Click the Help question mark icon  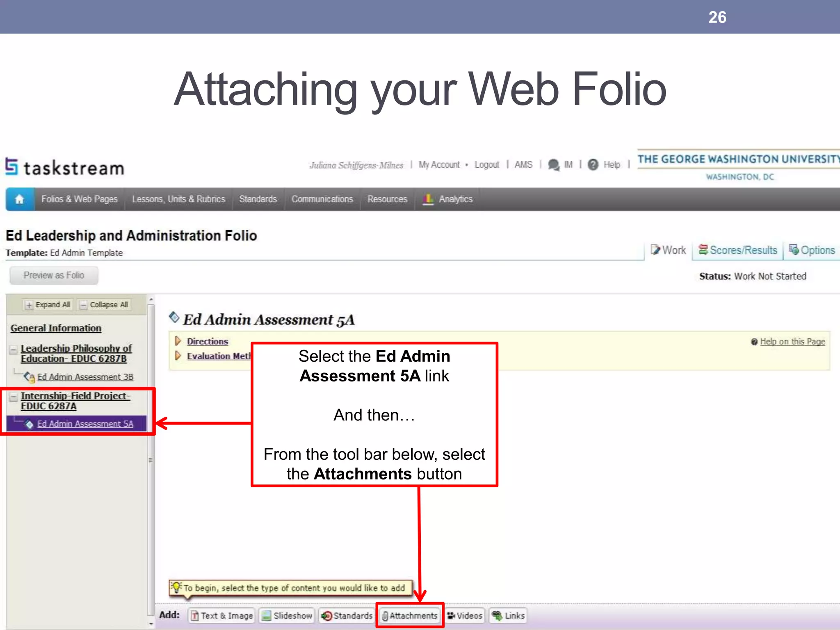[593, 165]
